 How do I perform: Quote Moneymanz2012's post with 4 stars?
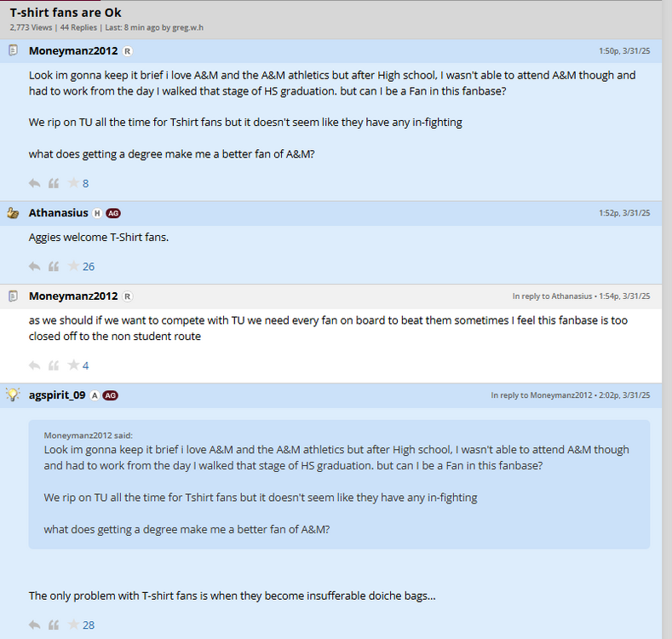pos(54,366)
